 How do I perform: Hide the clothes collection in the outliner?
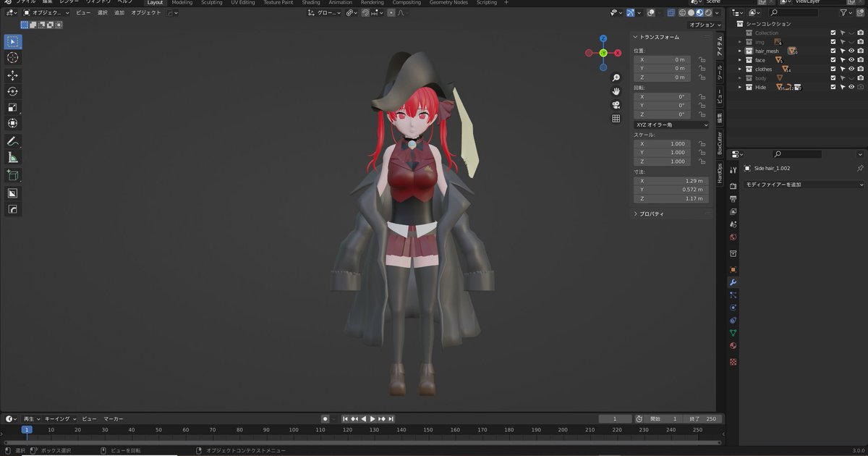[x=851, y=69]
